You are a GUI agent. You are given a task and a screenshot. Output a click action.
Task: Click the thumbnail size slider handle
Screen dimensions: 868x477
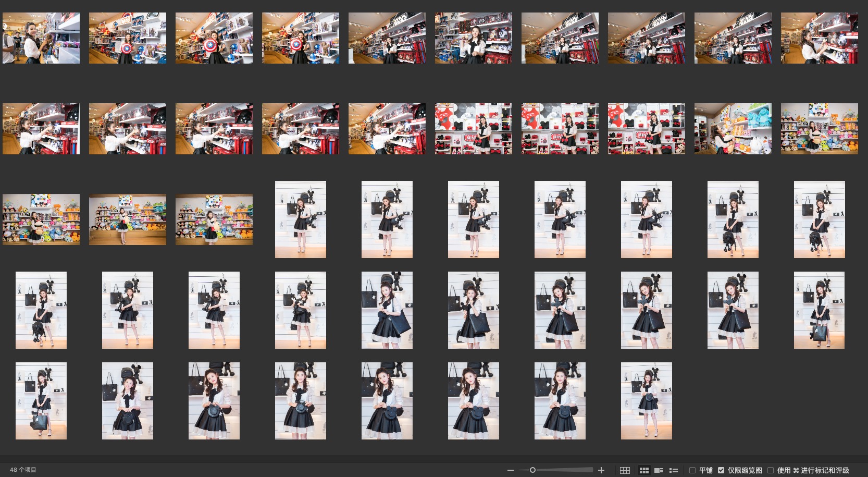532,470
